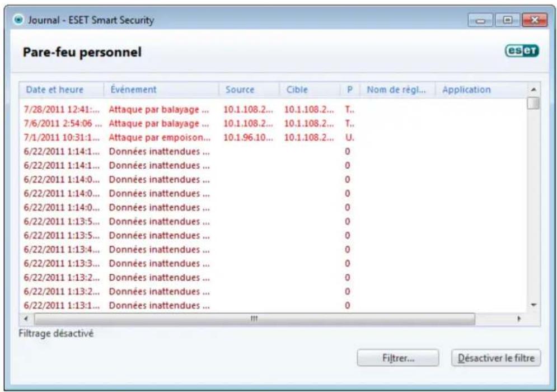Select the 7/6/2011 2:54:06 log entry

tap(272, 123)
